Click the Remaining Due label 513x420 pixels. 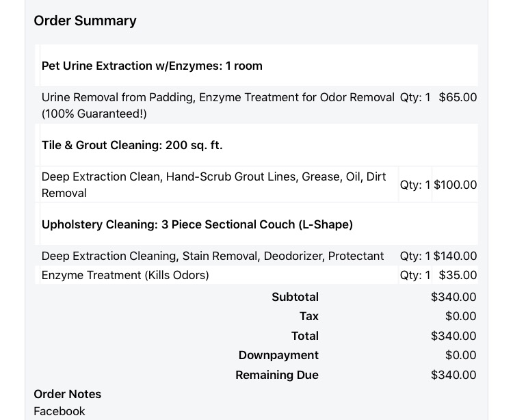[277, 375]
